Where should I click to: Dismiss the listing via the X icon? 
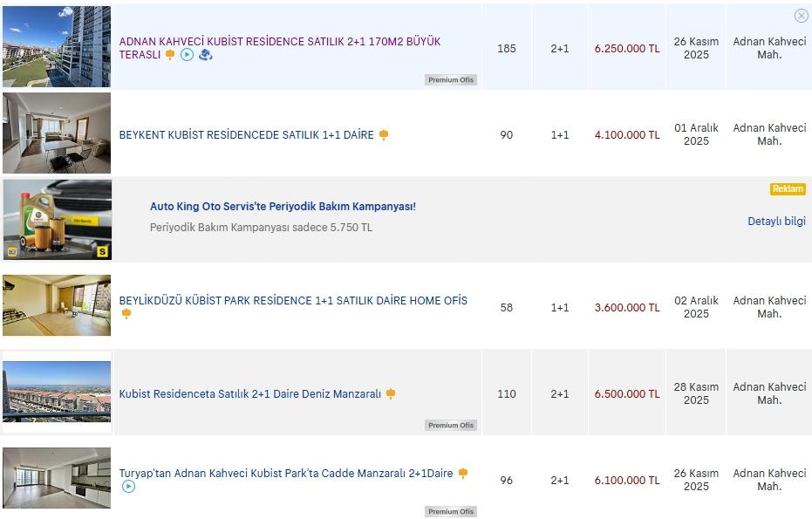[x=801, y=16]
